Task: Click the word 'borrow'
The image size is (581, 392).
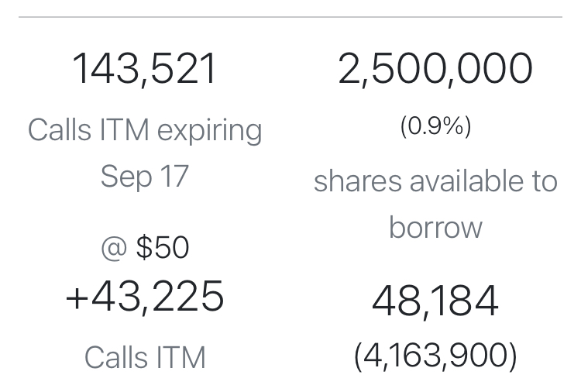Action: (435, 228)
